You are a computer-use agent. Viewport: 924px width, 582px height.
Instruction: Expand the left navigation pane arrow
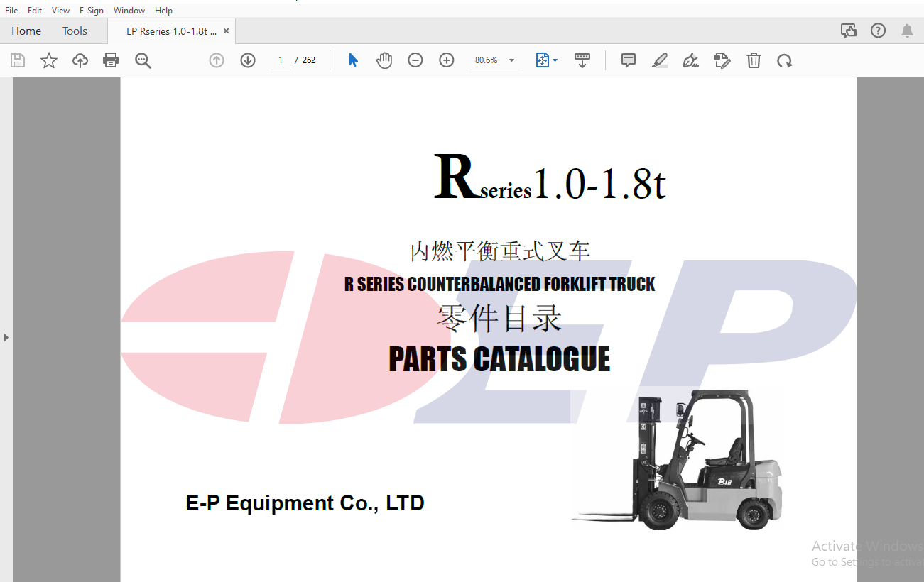coord(6,337)
